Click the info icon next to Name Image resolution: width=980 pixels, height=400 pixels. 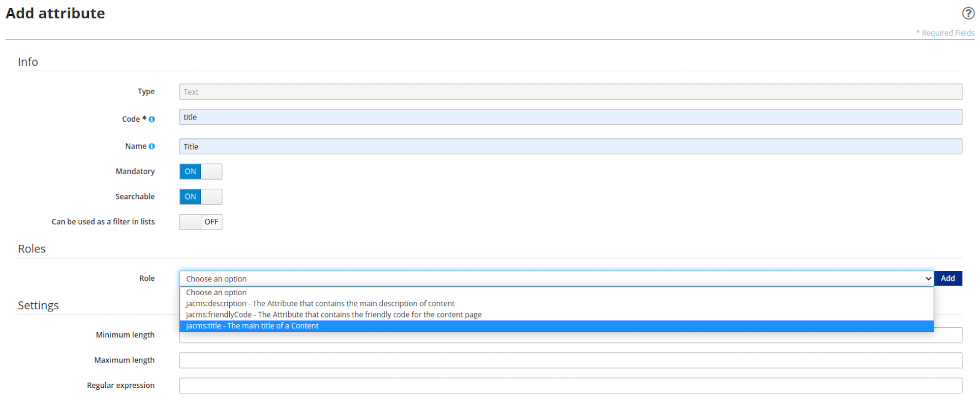[151, 146]
